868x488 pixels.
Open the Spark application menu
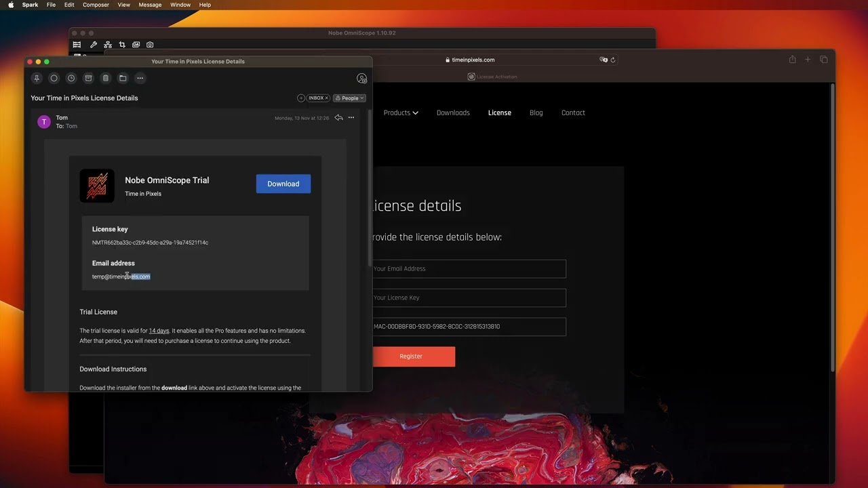[30, 5]
